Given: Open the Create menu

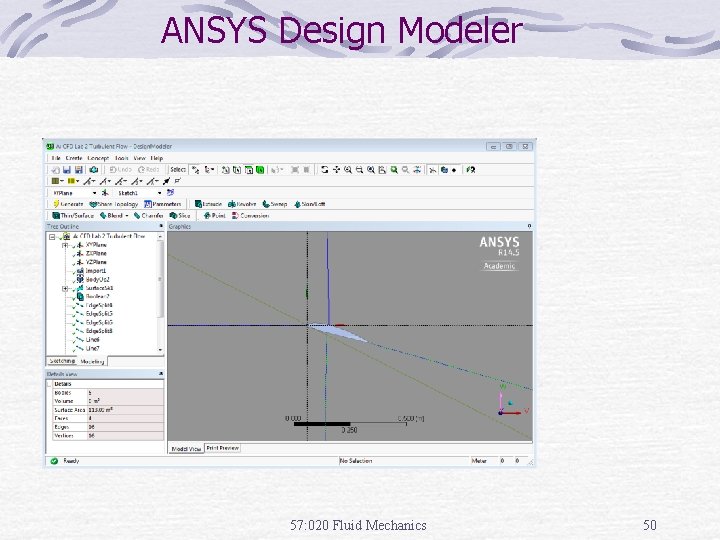Looking at the screenshot, I should click(x=73, y=158).
